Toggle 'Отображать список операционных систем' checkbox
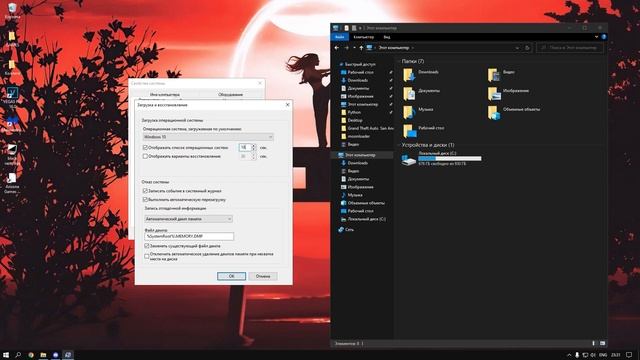Viewport: 640px width, 360px height. coord(145,147)
